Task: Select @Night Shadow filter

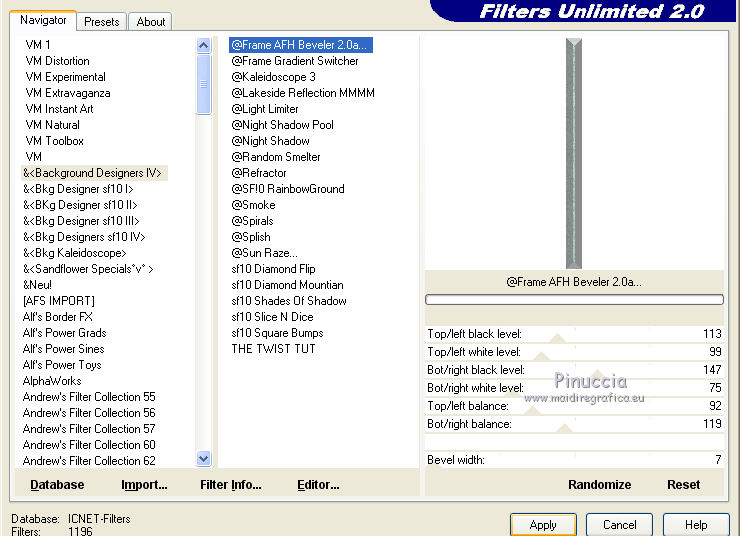Action: pos(270,141)
